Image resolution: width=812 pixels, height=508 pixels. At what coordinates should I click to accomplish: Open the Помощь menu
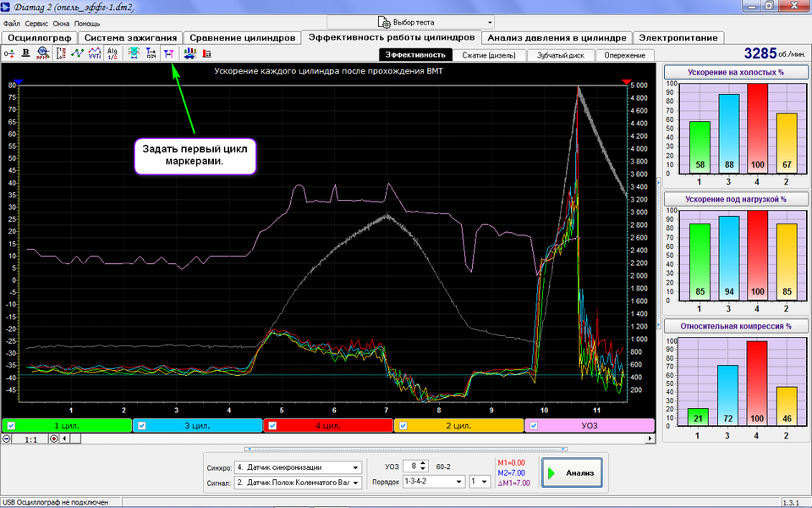click(x=86, y=24)
